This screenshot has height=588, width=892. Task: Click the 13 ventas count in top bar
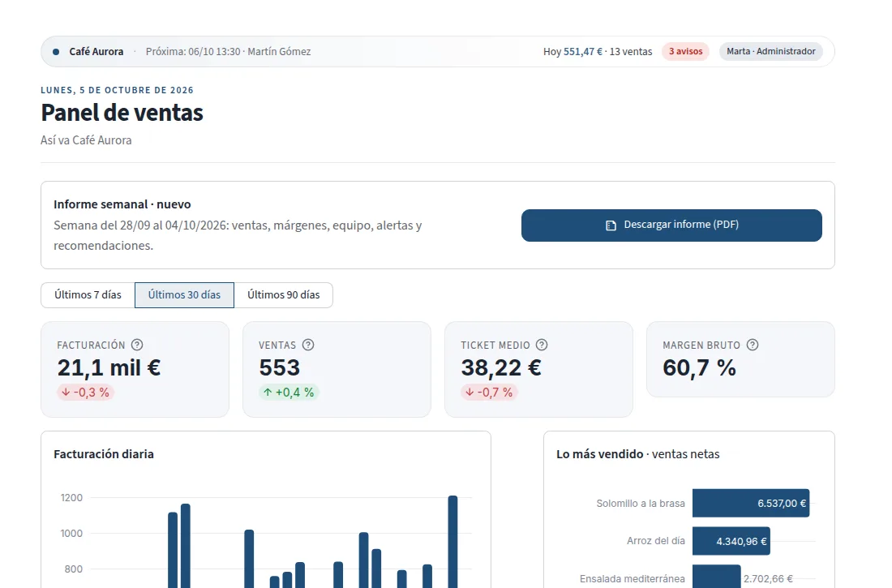[631, 52]
